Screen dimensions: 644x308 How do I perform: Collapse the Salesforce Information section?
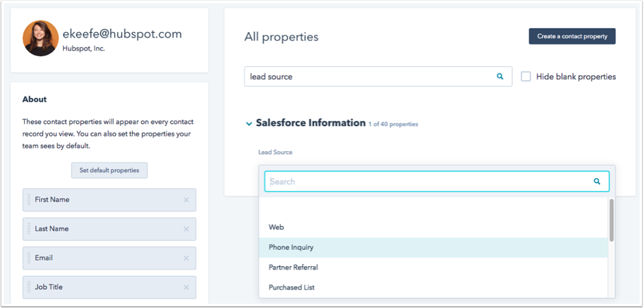click(x=248, y=124)
